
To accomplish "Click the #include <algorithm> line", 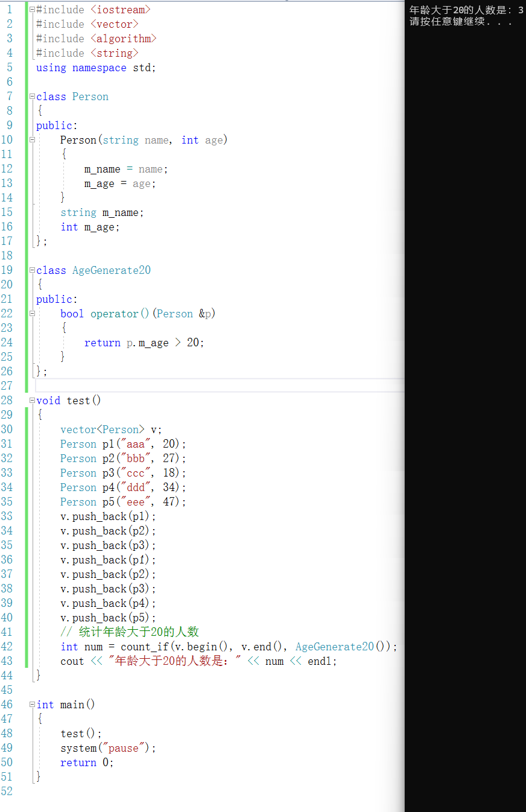I will pos(97,39).
